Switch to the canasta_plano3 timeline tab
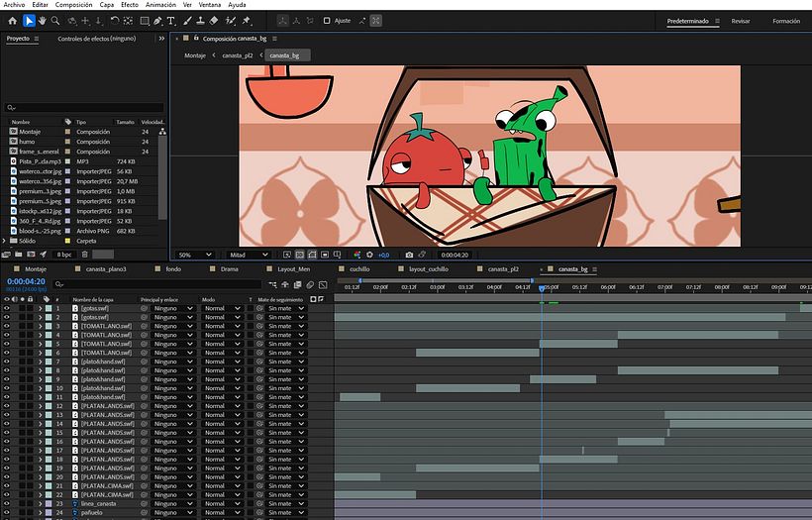Viewport: 812px width, 520px height. pos(106,268)
